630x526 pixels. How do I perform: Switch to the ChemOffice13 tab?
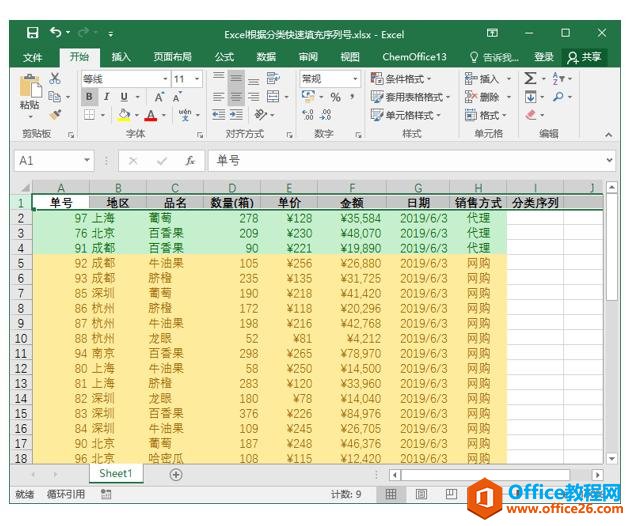coord(414,57)
